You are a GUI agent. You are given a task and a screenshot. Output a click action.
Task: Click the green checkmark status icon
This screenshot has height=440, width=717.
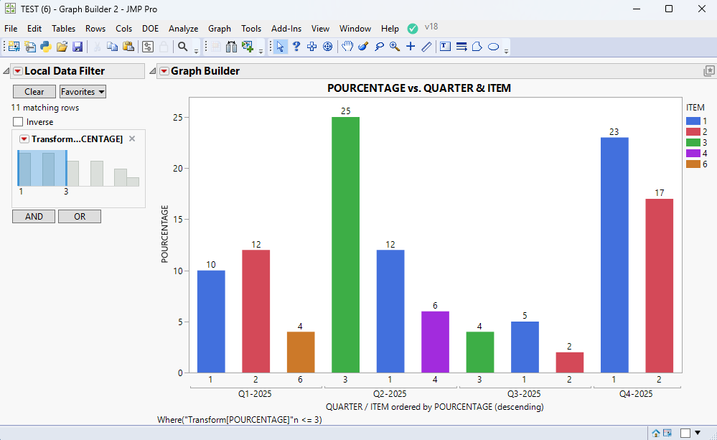[x=412, y=28]
